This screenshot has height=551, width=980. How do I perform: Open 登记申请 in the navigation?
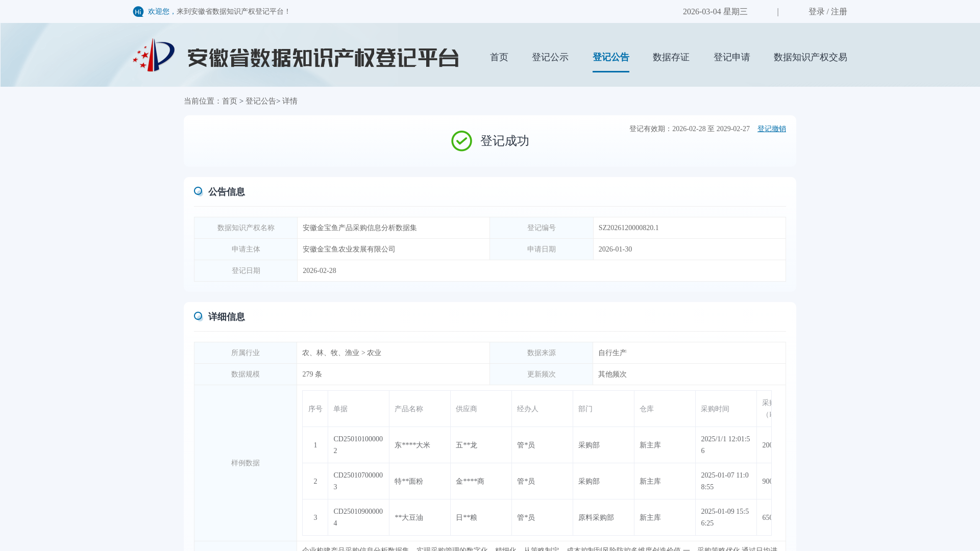732,57
